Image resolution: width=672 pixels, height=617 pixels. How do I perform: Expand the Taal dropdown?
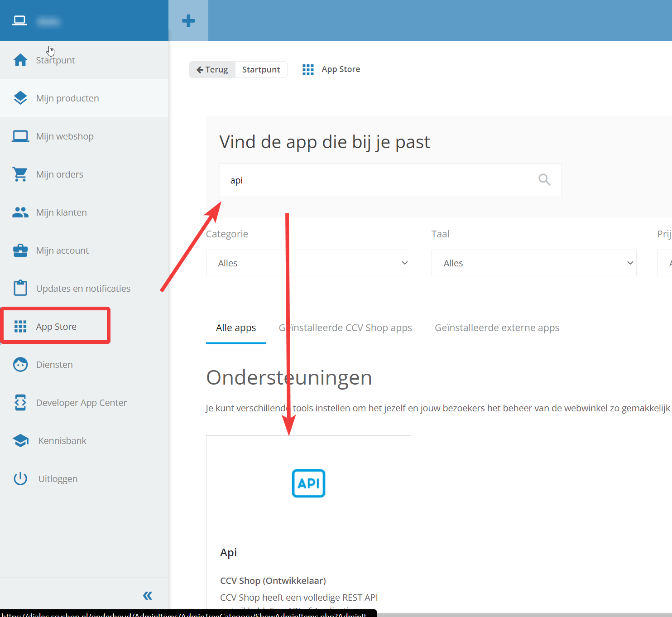[x=533, y=263]
